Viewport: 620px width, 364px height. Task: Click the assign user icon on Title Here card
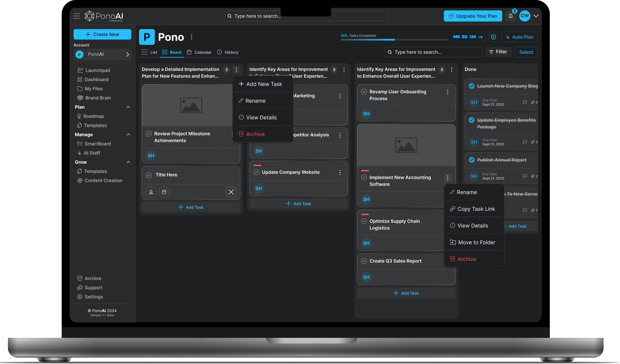151,192
